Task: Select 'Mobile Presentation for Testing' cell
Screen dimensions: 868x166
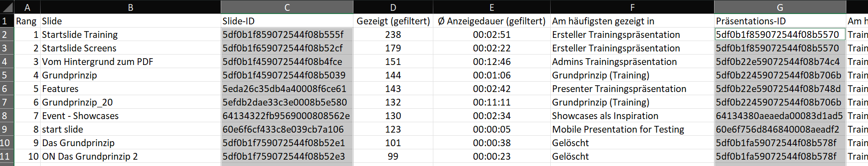Action: click(632, 129)
